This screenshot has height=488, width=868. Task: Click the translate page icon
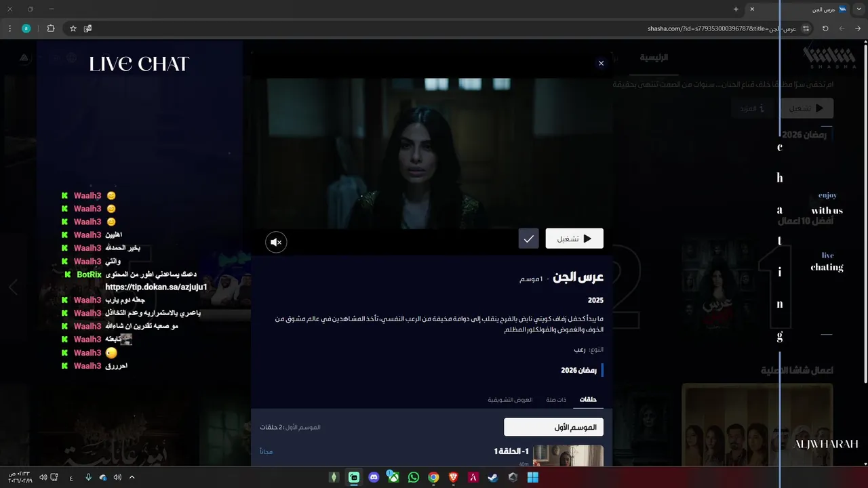click(x=88, y=28)
